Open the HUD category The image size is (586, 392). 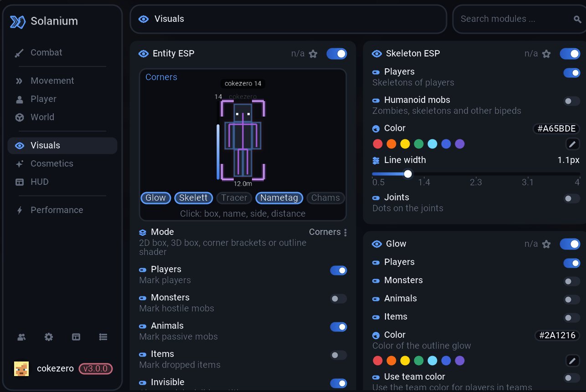(62, 182)
